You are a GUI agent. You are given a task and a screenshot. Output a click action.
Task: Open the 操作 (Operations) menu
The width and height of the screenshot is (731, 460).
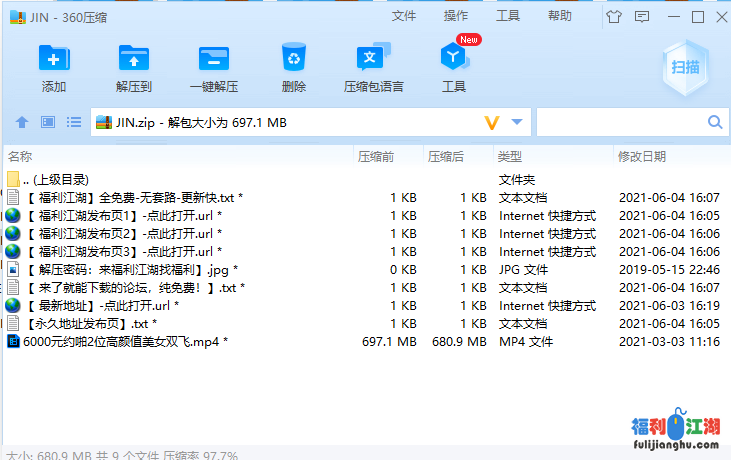pyautogui.click(x=456, y=16)
